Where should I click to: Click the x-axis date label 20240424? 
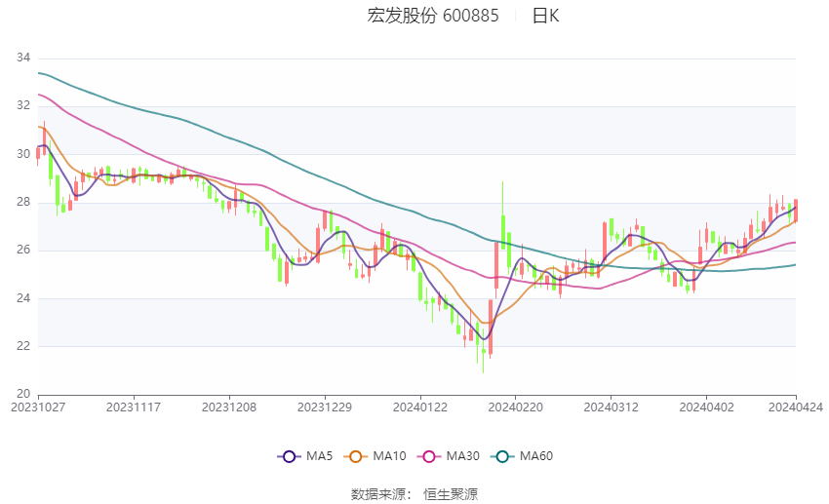(796, 407)
